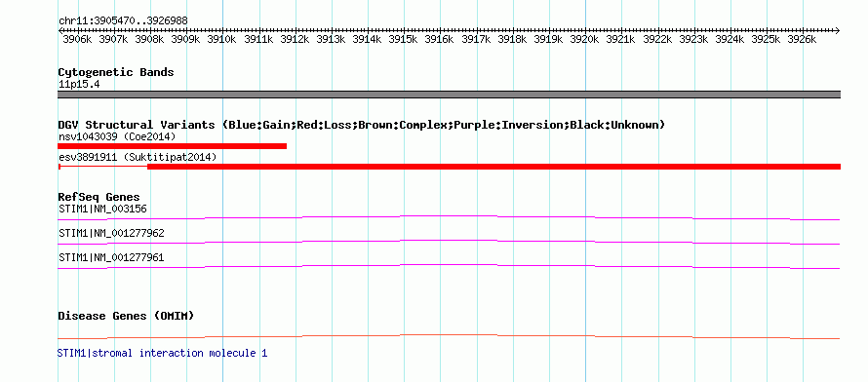The width and height of the screenshot is (868, 382).
Task: Click the 3910k ruler tick label
Action: tap(223, 39)
